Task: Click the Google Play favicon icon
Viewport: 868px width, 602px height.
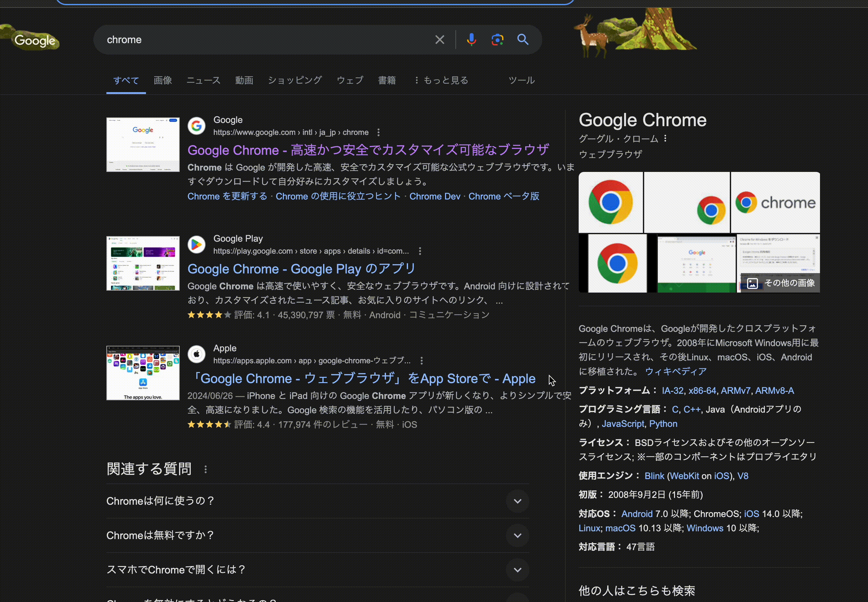Action: click(197, 245)
